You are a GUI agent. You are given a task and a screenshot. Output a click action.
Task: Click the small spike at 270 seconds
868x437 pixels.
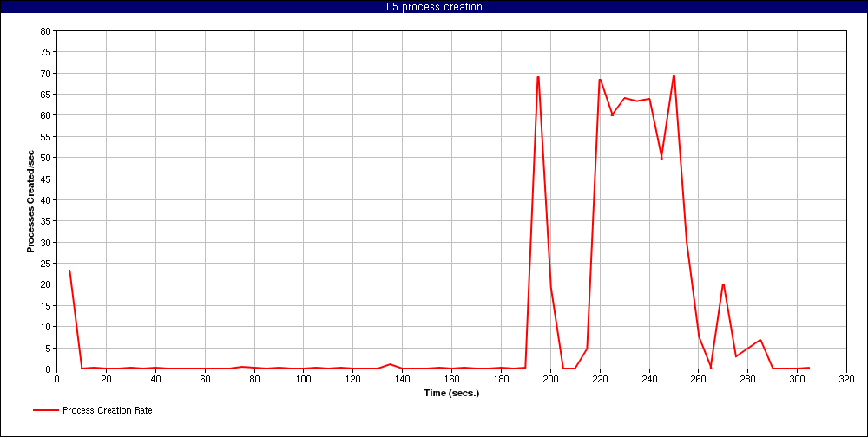click(723, 284)
